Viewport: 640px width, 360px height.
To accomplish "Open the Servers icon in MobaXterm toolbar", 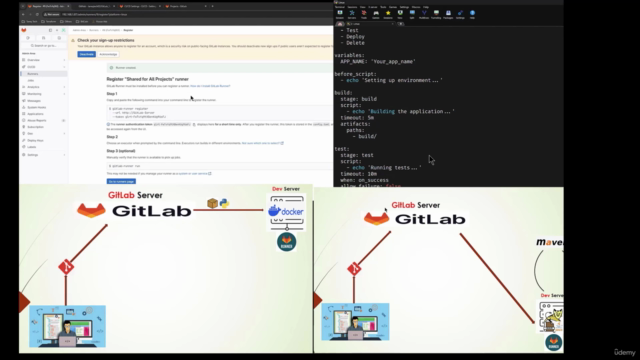I will [x=351, y=14].
